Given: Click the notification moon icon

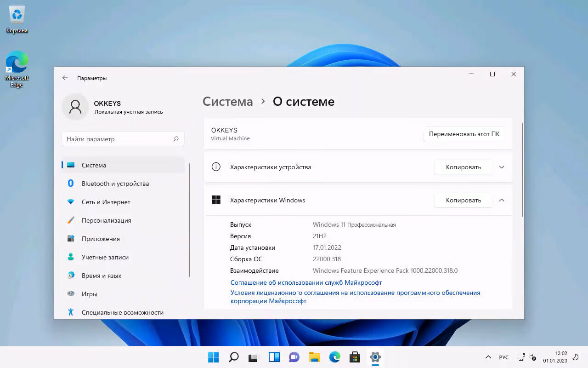Looking at the screenshot, I should tap(575, 357).
